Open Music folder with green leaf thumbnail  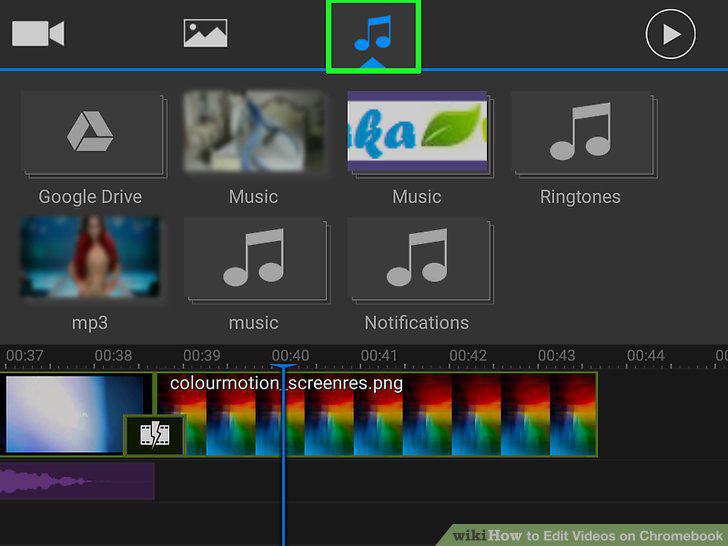coord(420,134)
